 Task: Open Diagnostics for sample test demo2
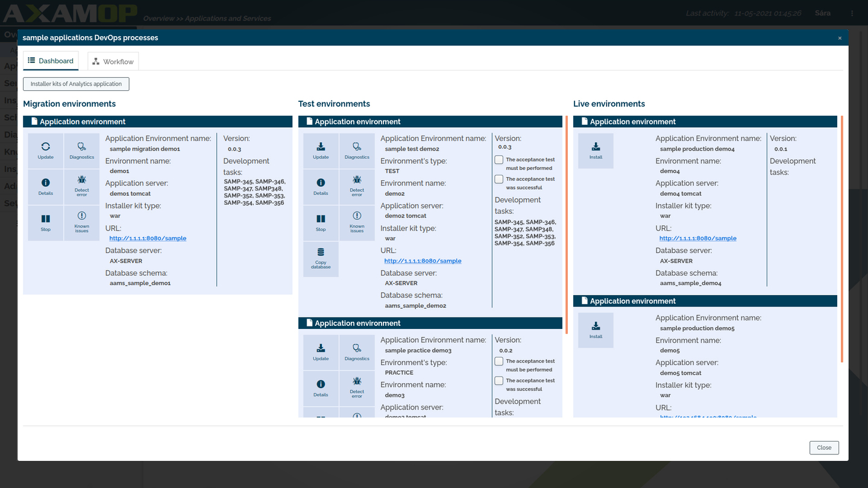point(357,151)
